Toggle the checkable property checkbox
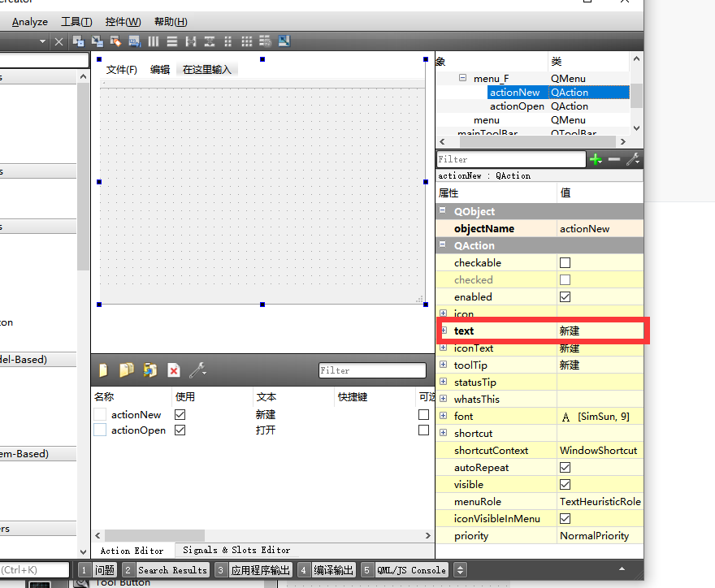 click(565, 263)
